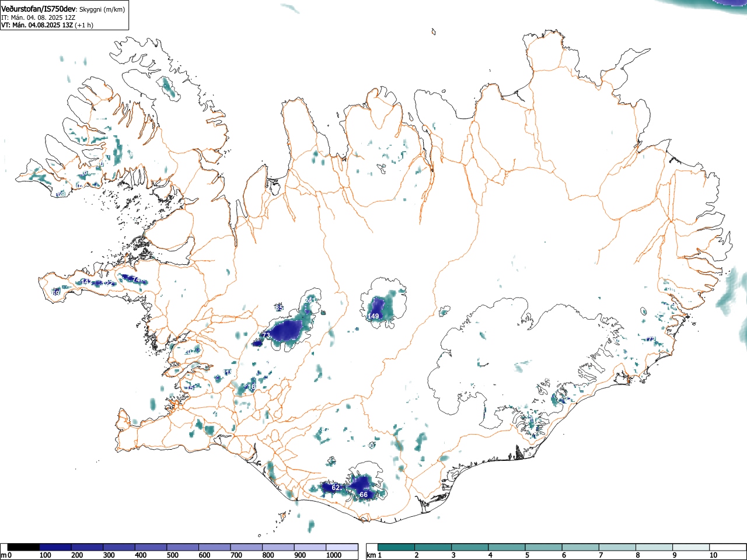Click the 9–10 km palest legend swatch

click(692, 547)
